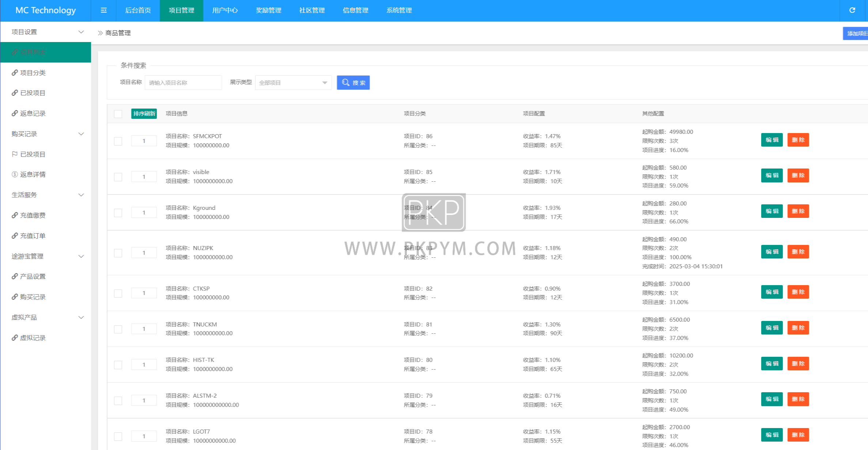The image size is (868, 450).
Task: Click the green 排序刷新 button
Action: click(144, 114)
